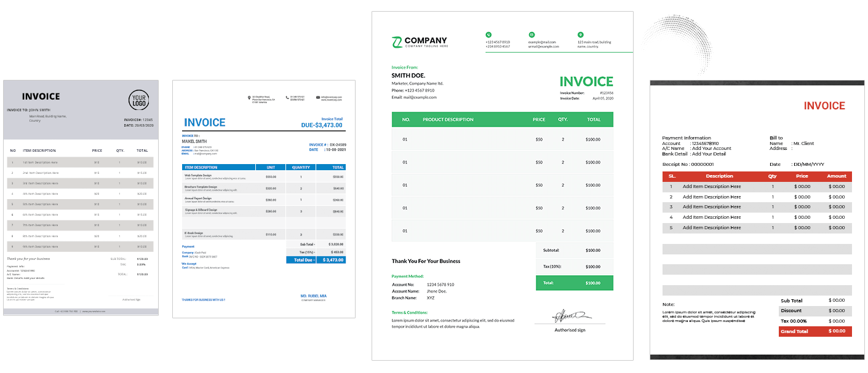Click the blue QUANTITY column header
Screen dimensions: 868x373
pyautogui.click(x=301, y=167)
